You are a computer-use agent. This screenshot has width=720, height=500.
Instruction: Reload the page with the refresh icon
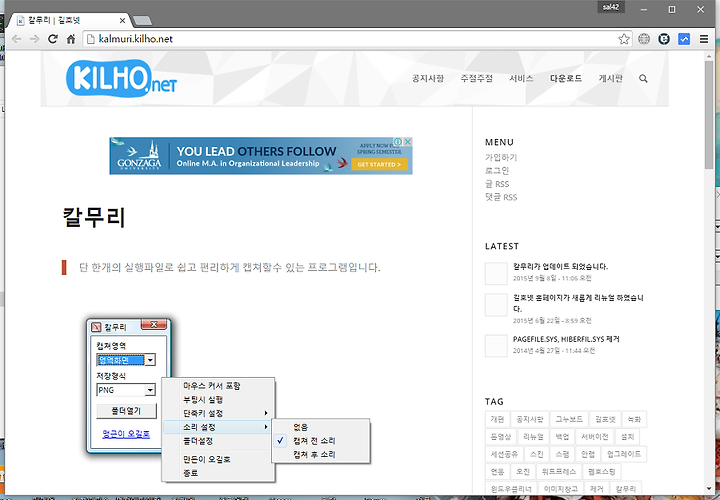click(x=53, y=39)
